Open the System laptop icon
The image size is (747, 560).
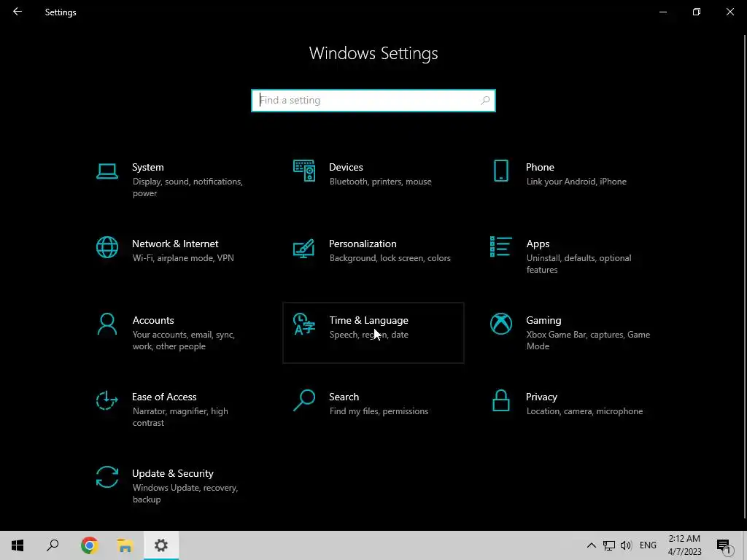(x=107, y=171)
